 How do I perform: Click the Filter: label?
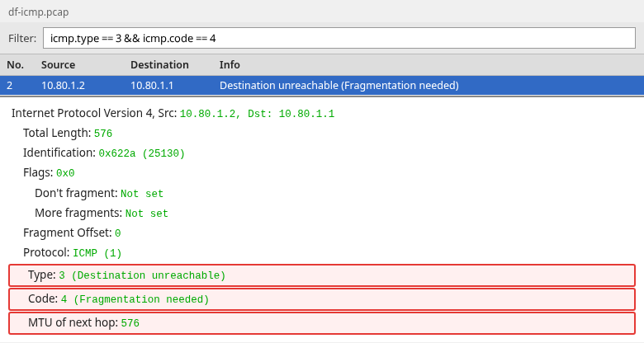[22, 38]
